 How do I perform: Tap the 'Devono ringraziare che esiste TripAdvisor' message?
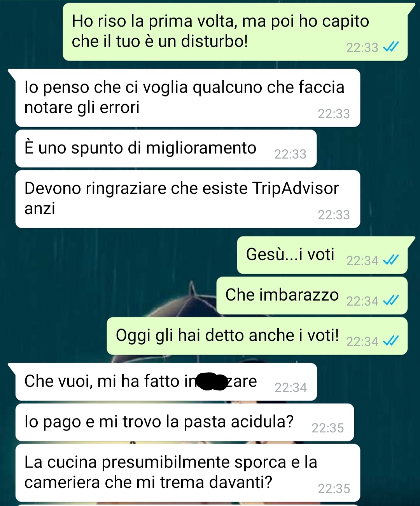tap(187, 199)
